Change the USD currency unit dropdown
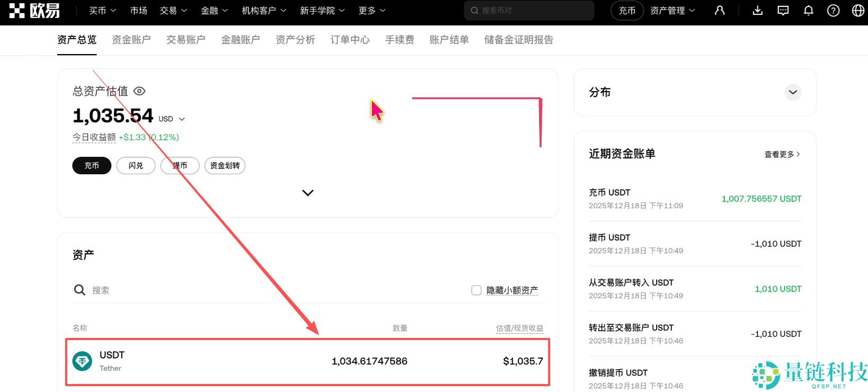The image size is (868, 392). point(172,119)
